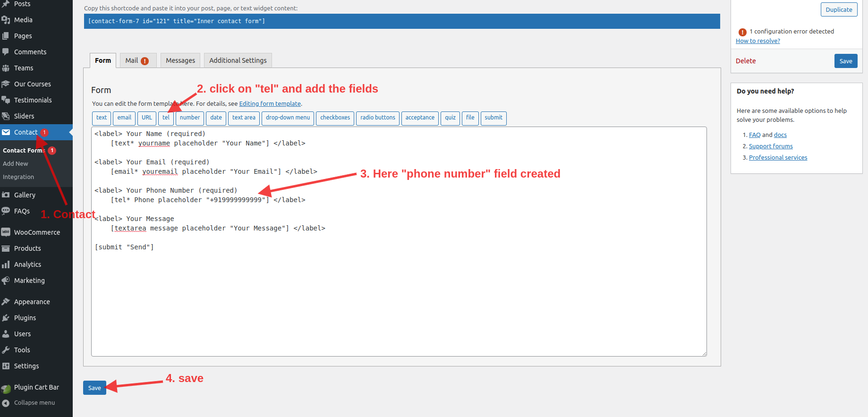Screen dimensions: 868x417
Task: Click the Gallery camera icon
Action: [x=6, y=195]
